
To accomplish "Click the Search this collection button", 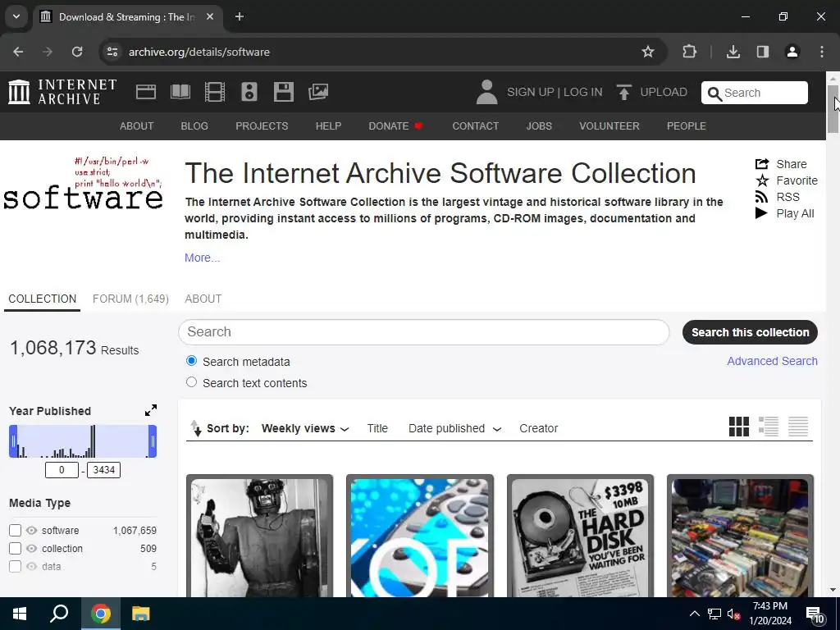I will click(750, 332).
